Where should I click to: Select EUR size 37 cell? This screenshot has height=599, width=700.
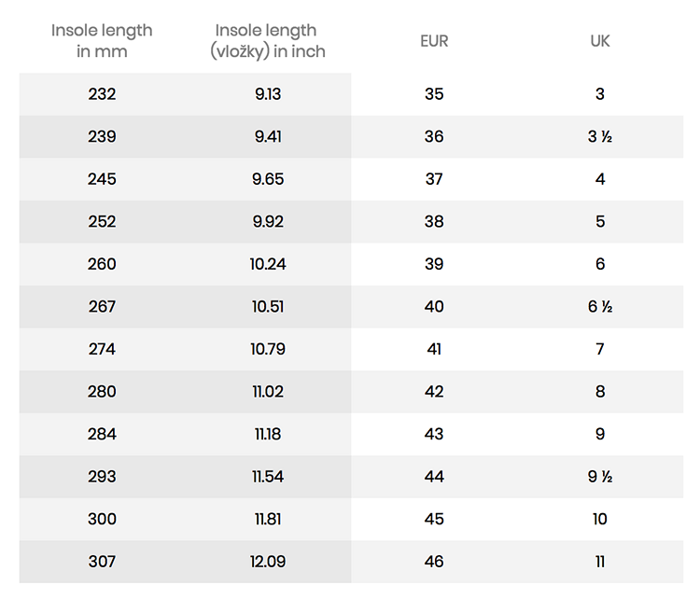point(434,179)
